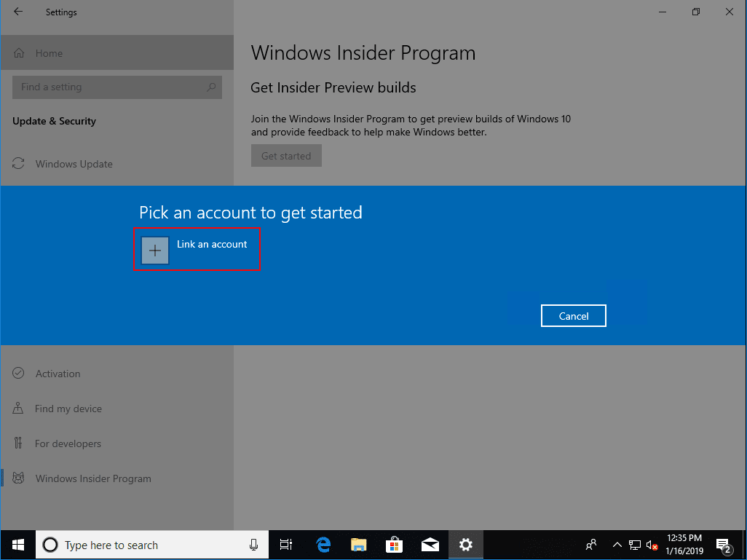Screen dimensions: 747x560
Task: Unmute the speaker in the system tray
Action: tap(650, 545)
